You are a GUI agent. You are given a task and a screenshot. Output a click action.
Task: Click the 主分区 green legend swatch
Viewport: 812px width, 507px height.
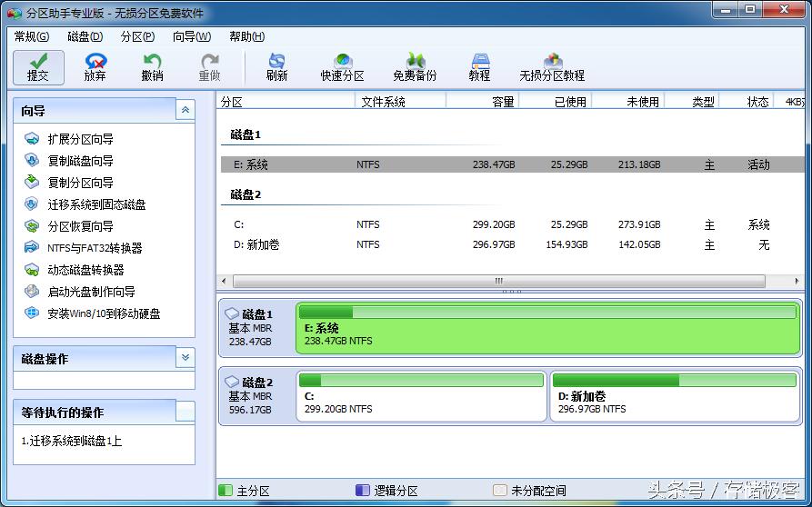(226, 490)
